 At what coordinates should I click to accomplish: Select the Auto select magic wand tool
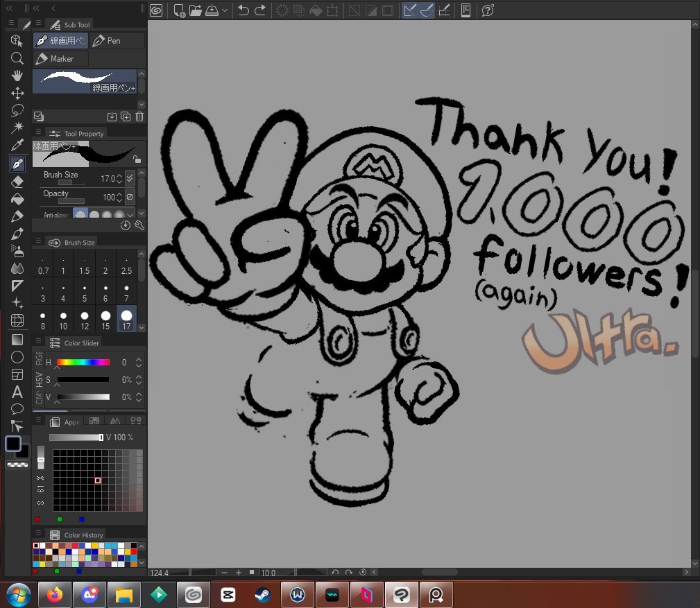click(17, 128)
